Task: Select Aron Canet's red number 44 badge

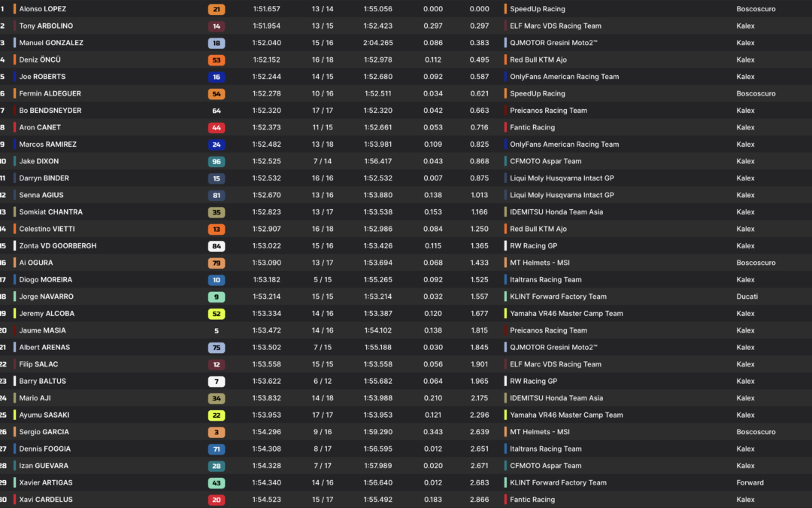Action: click(217, 127)
